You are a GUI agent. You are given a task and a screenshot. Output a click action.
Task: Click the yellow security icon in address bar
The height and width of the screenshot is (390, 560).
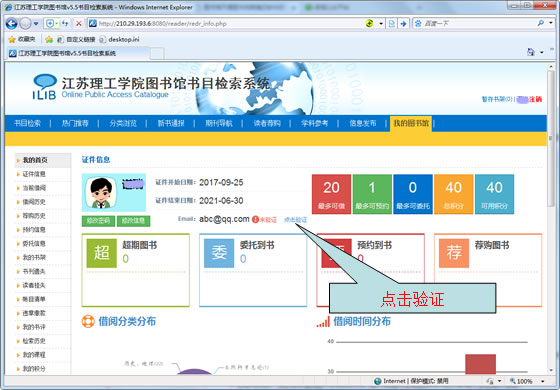click(369, 24)
